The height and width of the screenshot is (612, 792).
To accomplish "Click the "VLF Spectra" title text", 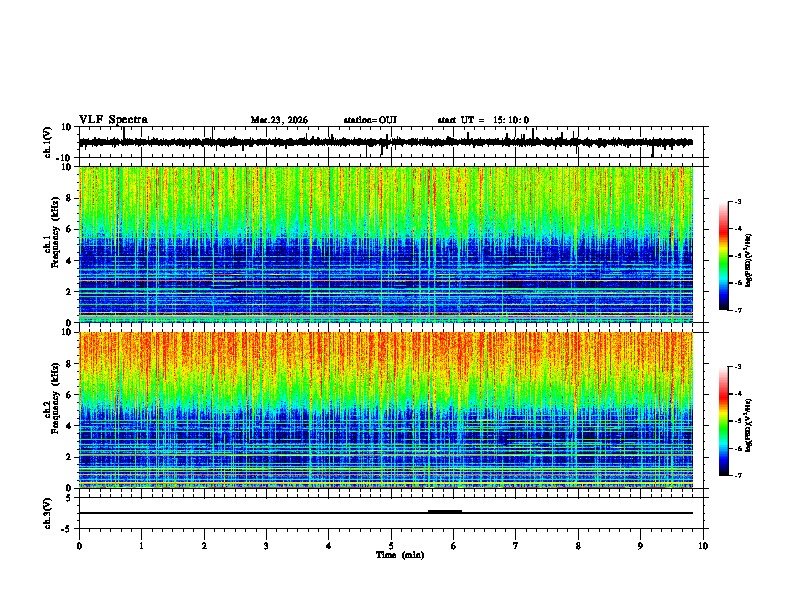I will click(113, 120).
